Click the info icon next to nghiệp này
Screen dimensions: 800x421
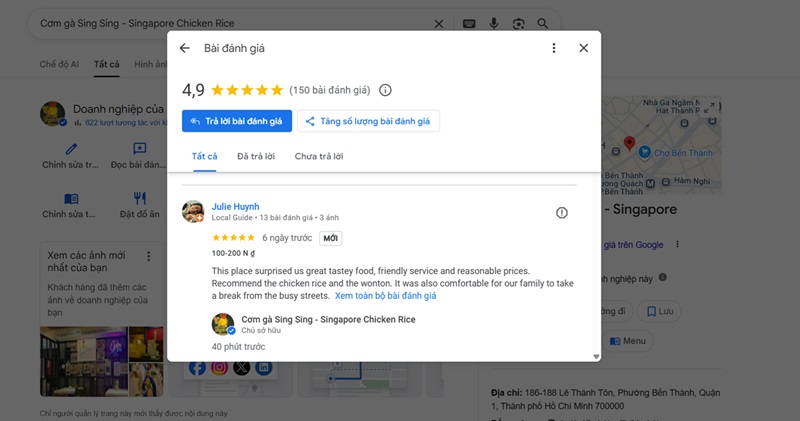[x=662, y=278]
